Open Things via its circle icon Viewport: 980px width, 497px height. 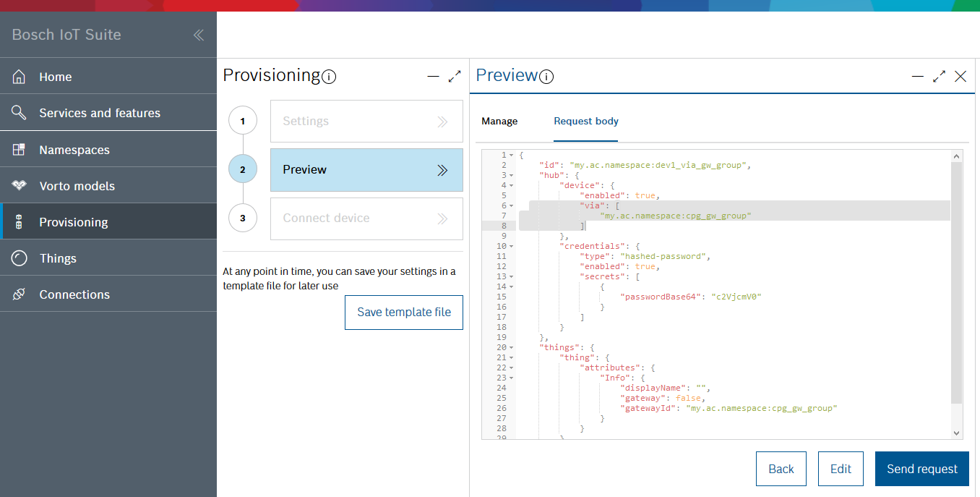click(x=20, y=258)
